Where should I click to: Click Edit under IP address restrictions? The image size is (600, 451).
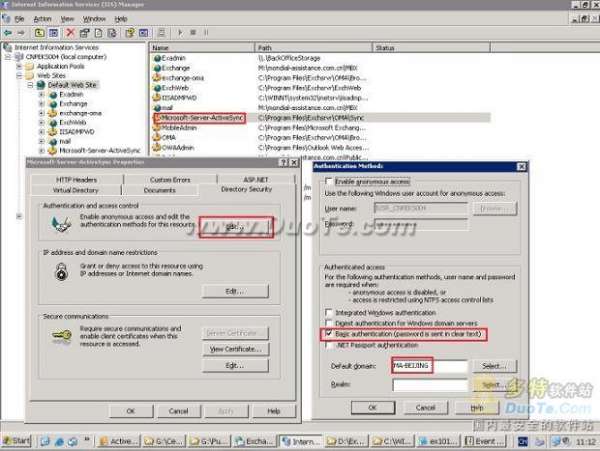pyautogui.click(x=235, y=290)
